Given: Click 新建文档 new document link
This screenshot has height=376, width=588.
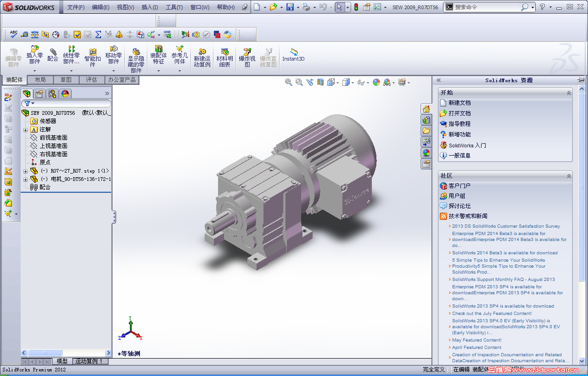Looking at the screenshot, I should 459,103.
